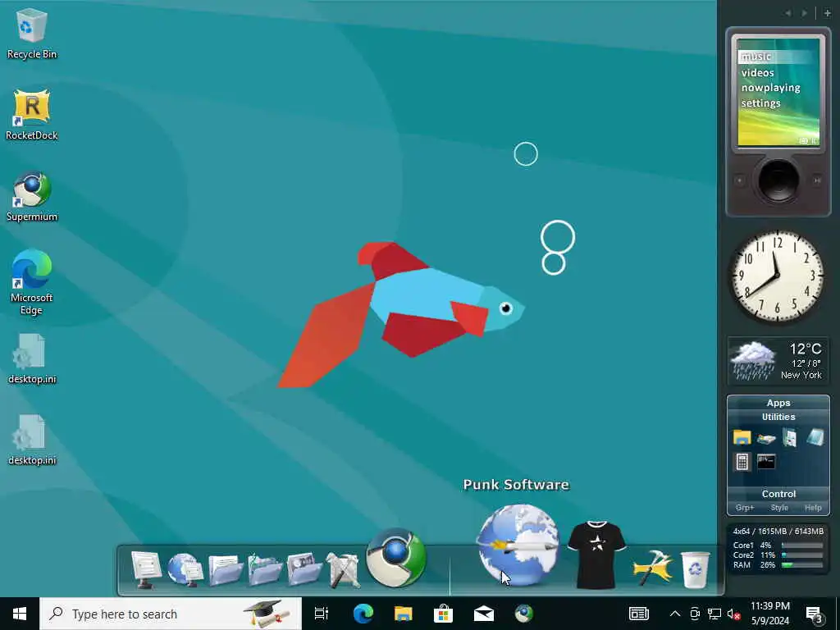Go to previous sidebar gadget page arrow

coord(788,13)
